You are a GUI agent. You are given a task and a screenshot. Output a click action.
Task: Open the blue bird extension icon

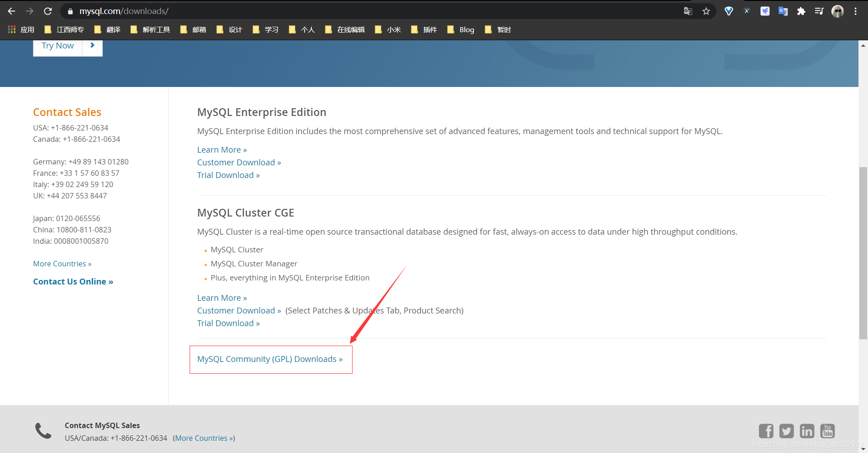[765, 11]
